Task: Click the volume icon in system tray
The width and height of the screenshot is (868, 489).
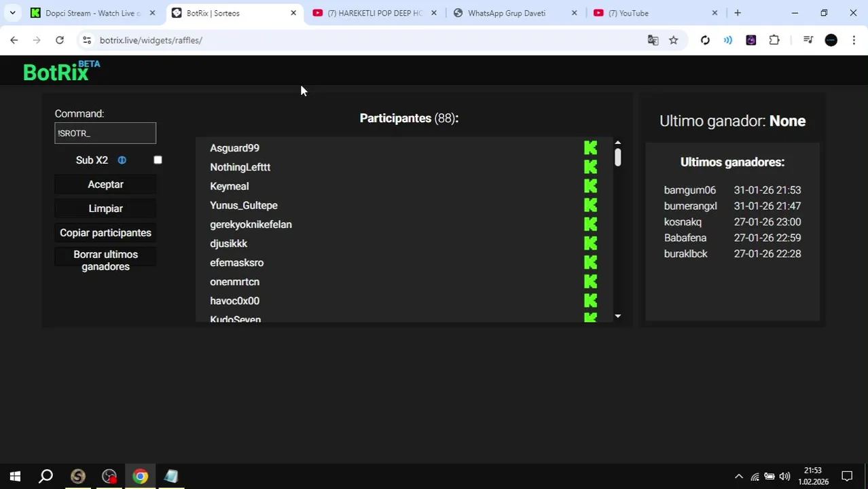Action: 784,477
